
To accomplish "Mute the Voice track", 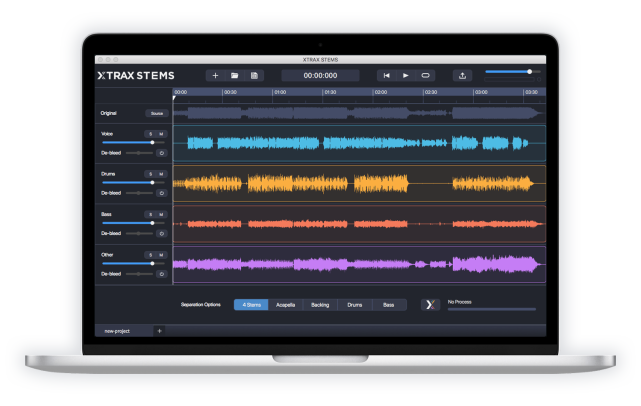I will [161, 134].
